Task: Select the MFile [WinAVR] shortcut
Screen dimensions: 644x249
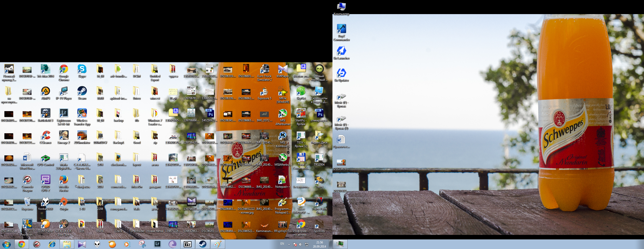Action: [x=283, y=95]
